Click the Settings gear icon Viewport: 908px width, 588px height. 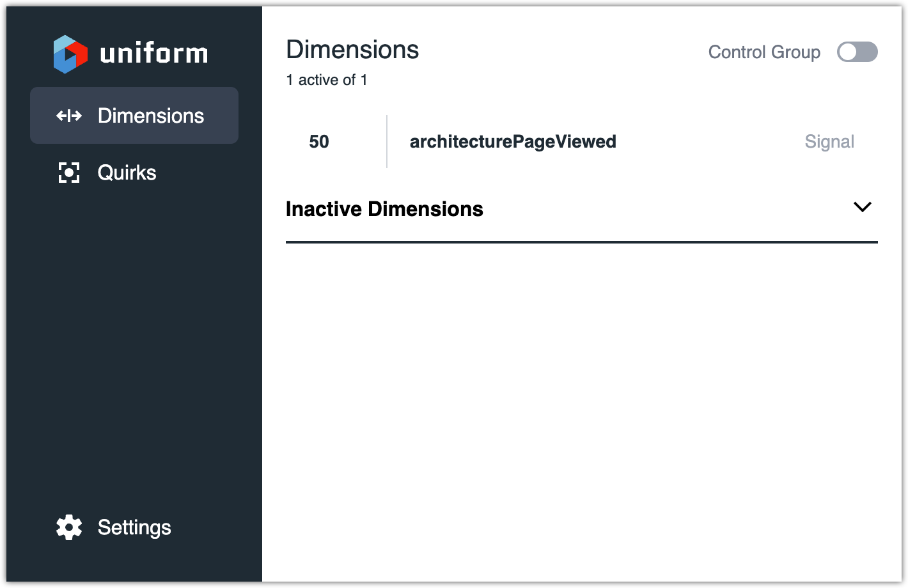tap(69, 527)
